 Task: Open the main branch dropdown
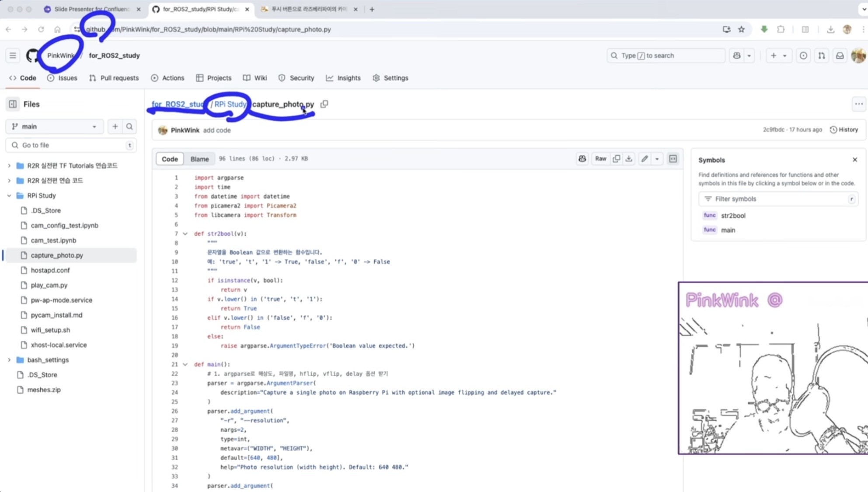coord(55,126)
